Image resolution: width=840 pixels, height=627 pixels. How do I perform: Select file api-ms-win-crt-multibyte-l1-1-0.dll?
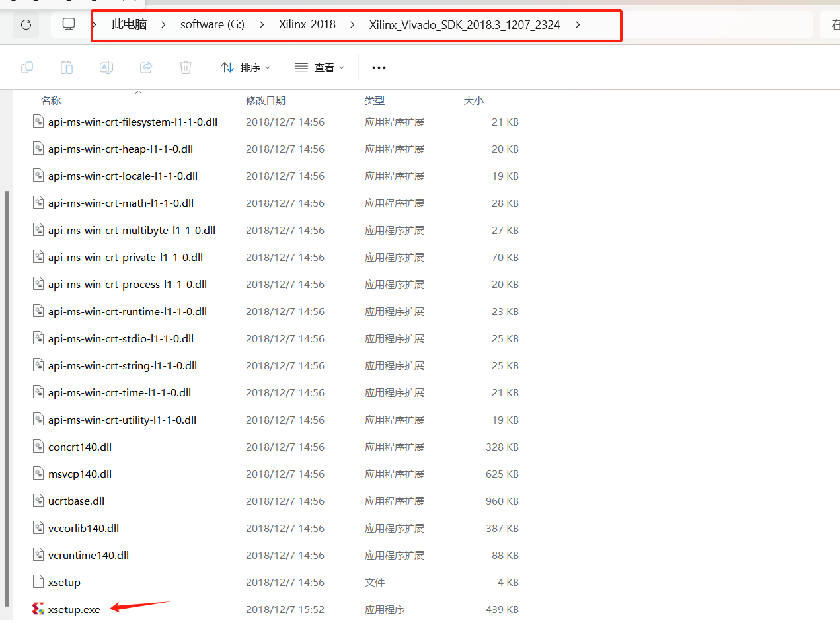[x=132, y=230]
